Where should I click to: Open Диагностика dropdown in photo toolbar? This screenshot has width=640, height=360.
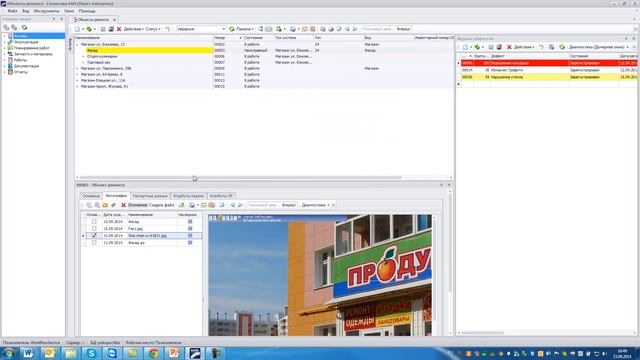point(316,205)
